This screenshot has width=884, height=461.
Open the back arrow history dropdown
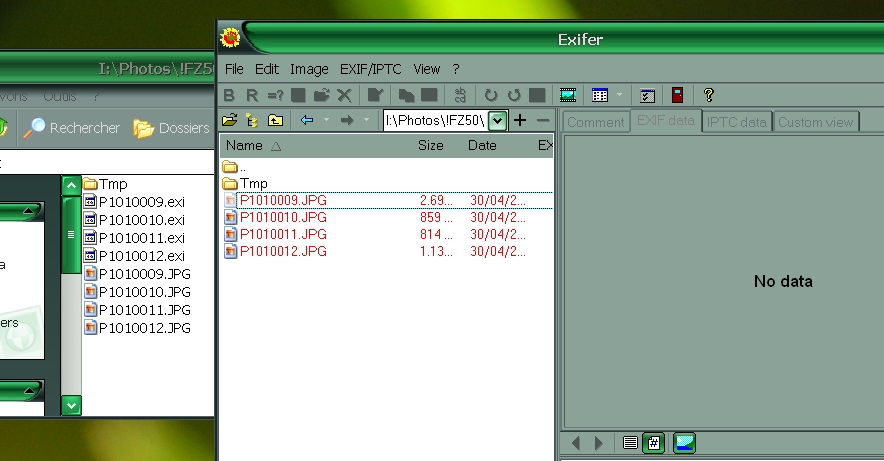[325, 120]
